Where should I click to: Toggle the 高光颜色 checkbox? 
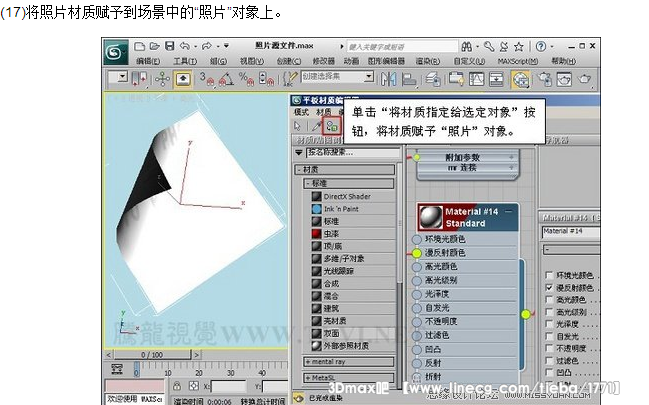(x=549, y=299)
